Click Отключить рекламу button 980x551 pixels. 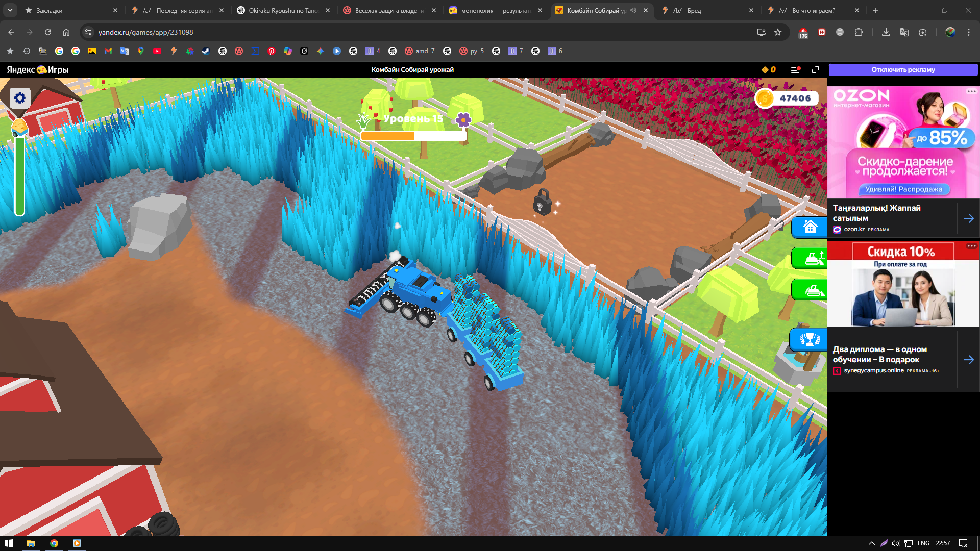(903, 70)
